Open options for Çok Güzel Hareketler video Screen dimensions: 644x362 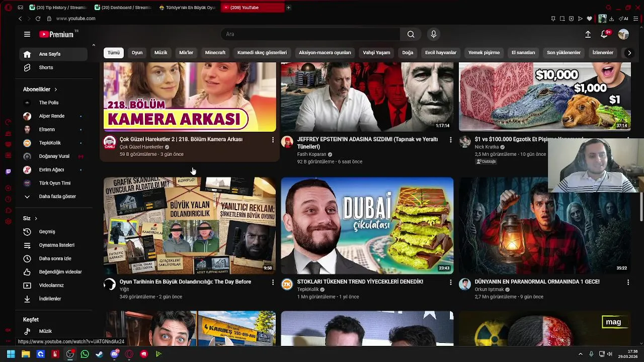tap(273, 140)
